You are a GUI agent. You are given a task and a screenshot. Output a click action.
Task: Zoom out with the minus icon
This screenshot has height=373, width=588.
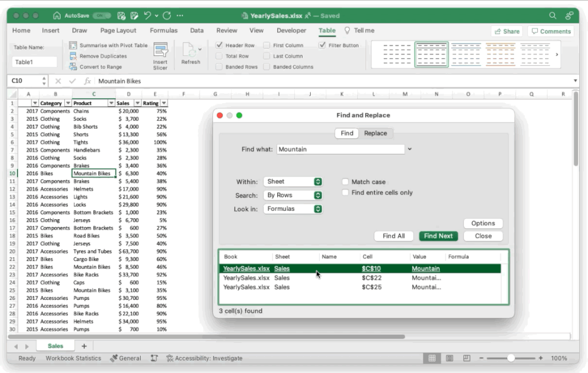481,358
